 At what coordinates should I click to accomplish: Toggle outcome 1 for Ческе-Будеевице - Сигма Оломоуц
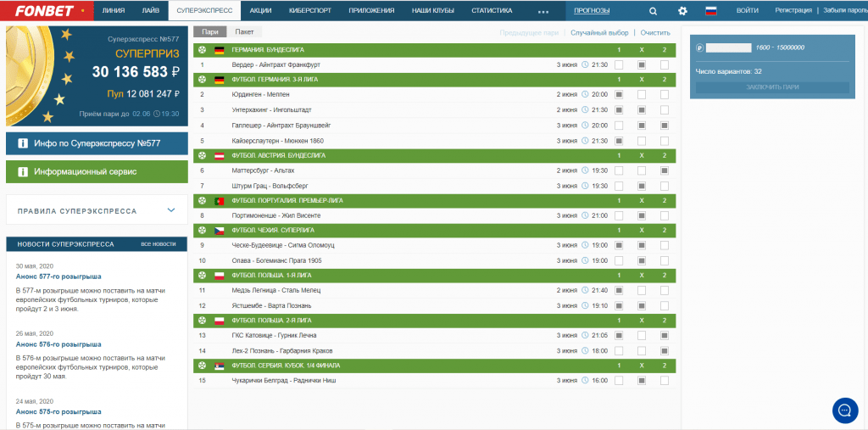click(618, 245)
